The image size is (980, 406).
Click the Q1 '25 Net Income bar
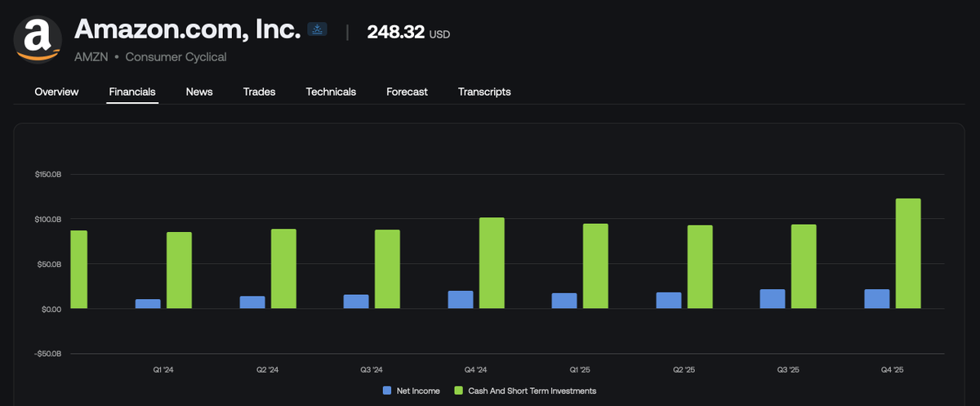[564, 301]
